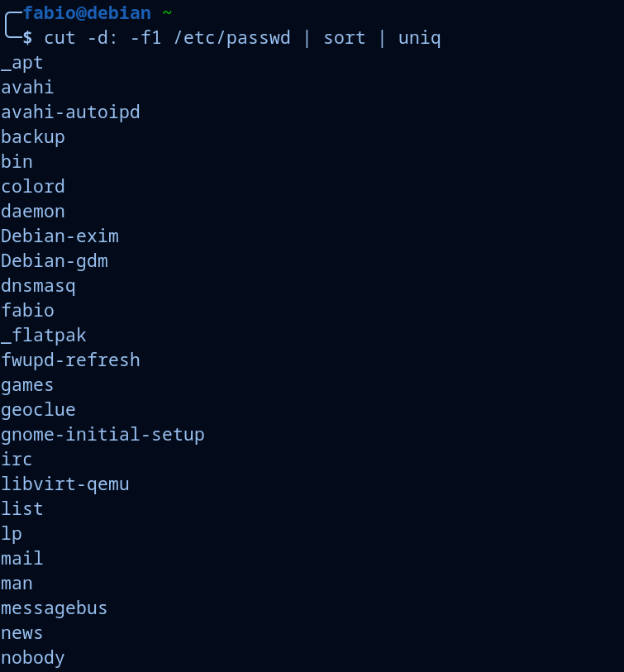Click the backup entry in output
This screenshot has width=624, height=672.
pyautogui.click(x=33, y=136)
